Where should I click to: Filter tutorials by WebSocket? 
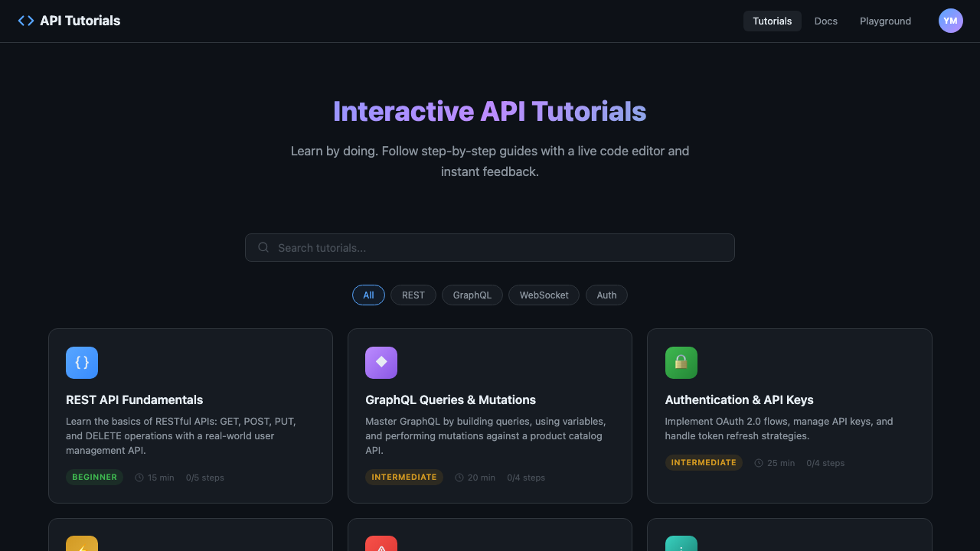click(544, 295)
